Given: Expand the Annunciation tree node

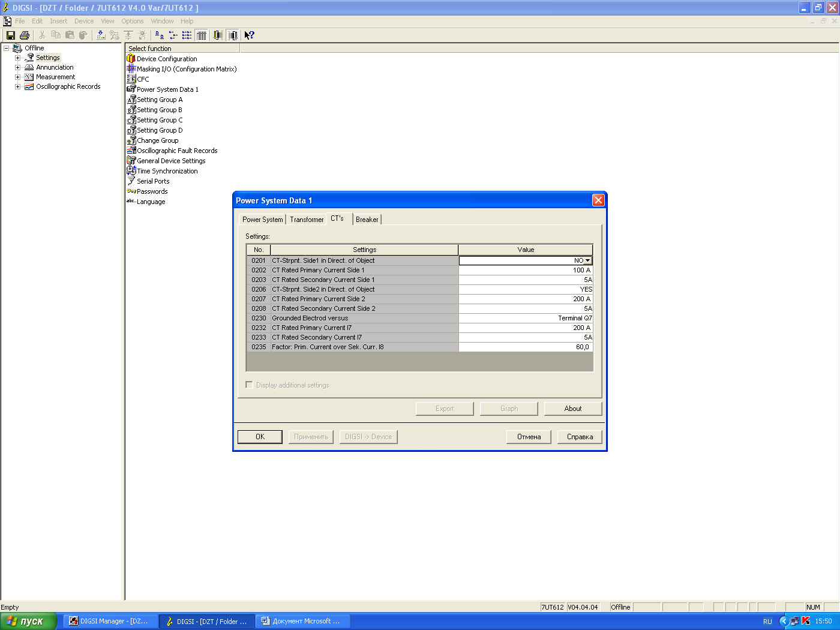Looking at the screenshot, I should [x=17, y=67].
